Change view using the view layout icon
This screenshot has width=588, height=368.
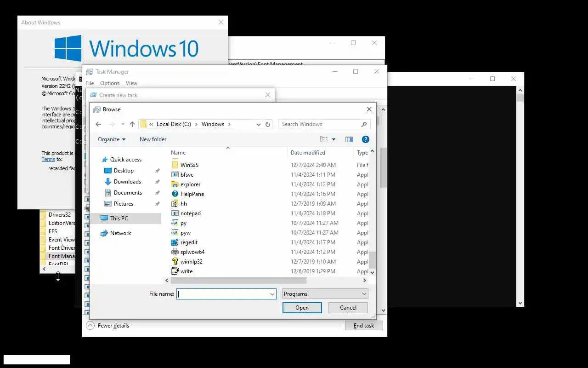324,139
